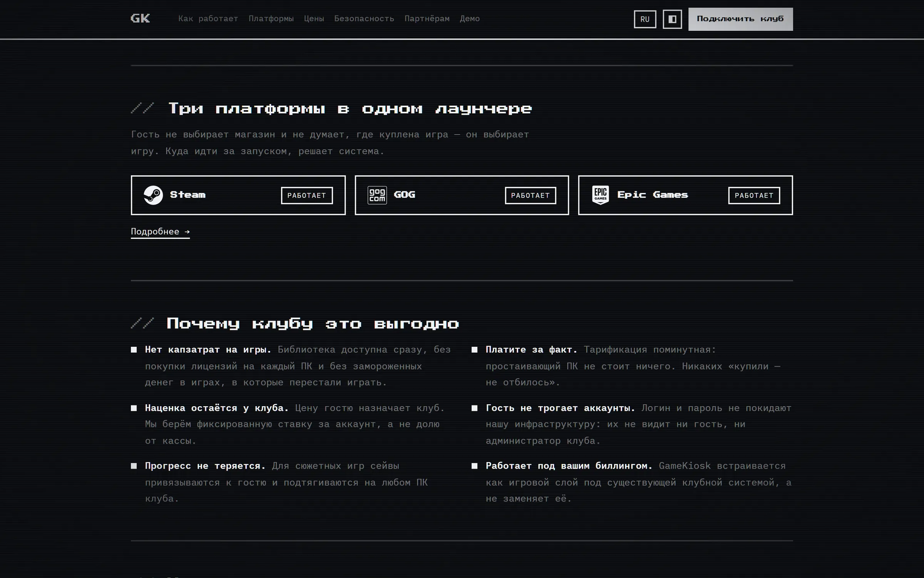This screenshot has width=924, height=578.
Task: Click the Steam logo icon
Action: (x=153, y=195)
